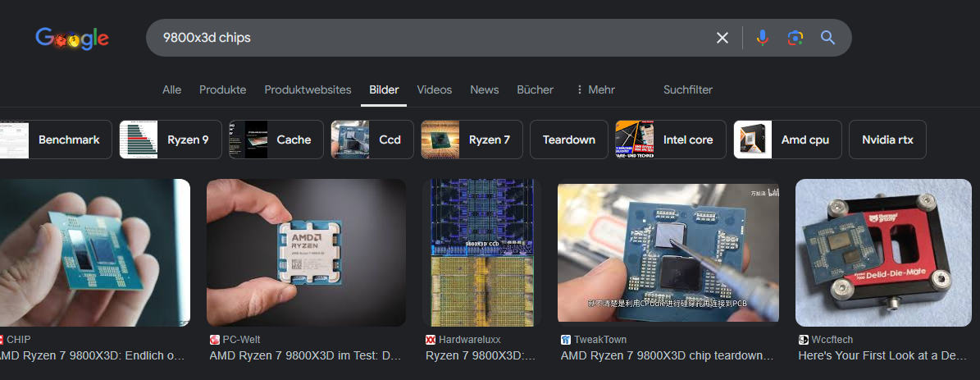980x380 pixels.
Task: Open 'AMD Ryzen 7 9800X3D chip teardown' title
Action: (668, 355)
